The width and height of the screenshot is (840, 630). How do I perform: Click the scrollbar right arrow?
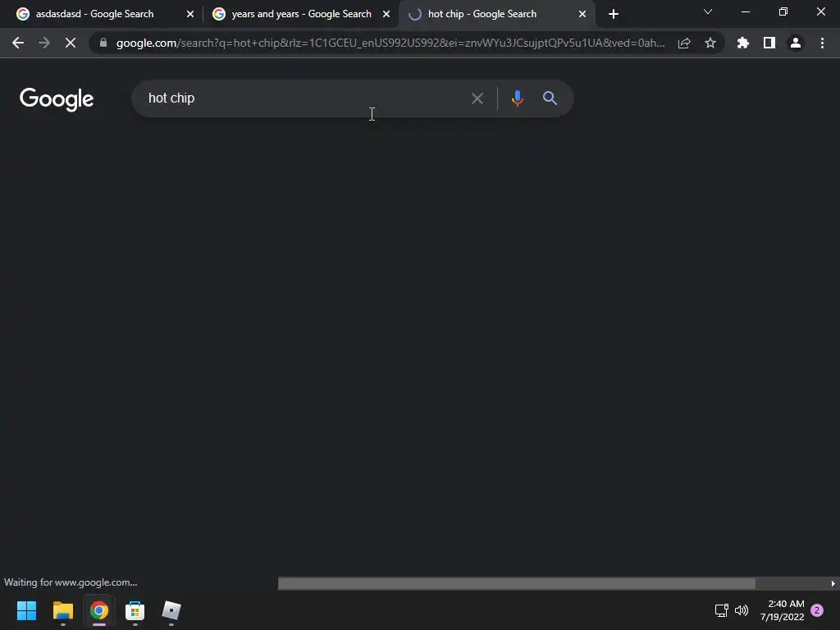[833, 583]
